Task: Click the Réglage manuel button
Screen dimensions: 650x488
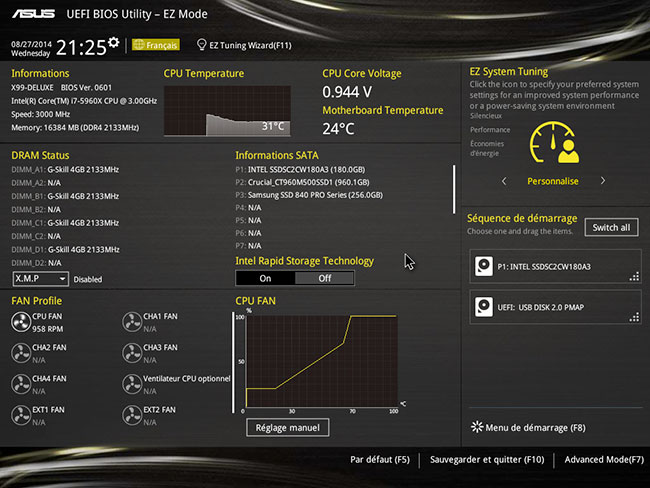Action: (x=287, y=427)
